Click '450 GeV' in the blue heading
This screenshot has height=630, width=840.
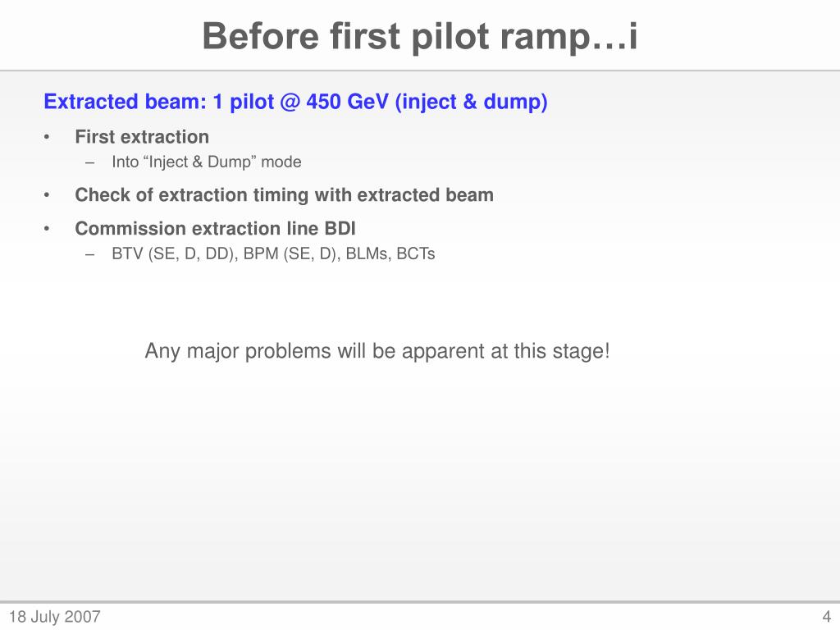tap(347, 102)
